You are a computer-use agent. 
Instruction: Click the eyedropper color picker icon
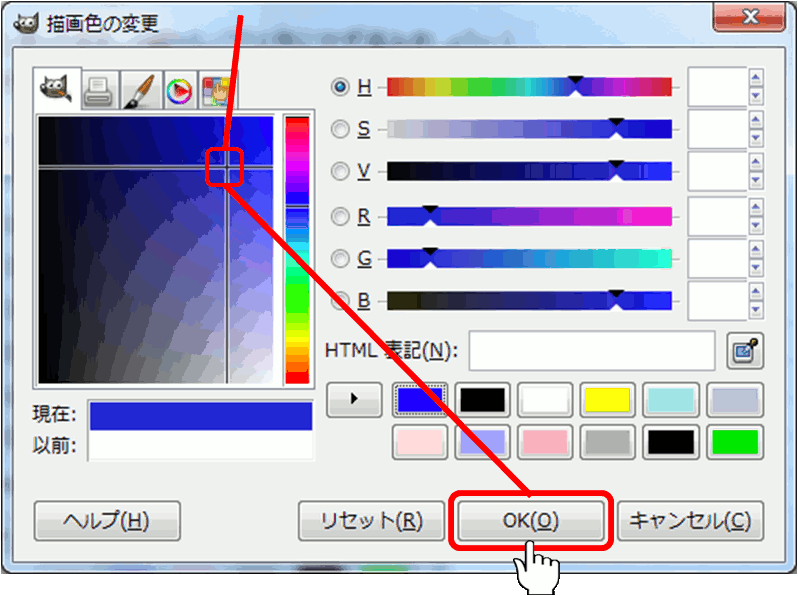click(x=744, y=350)
